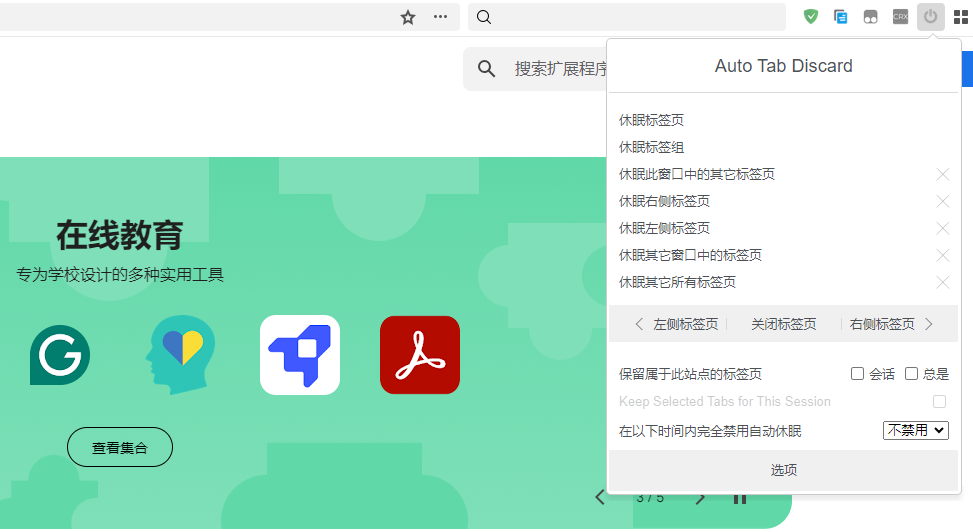Click the 在线教育 heading

pyautogui.click(x=120, y=235)
